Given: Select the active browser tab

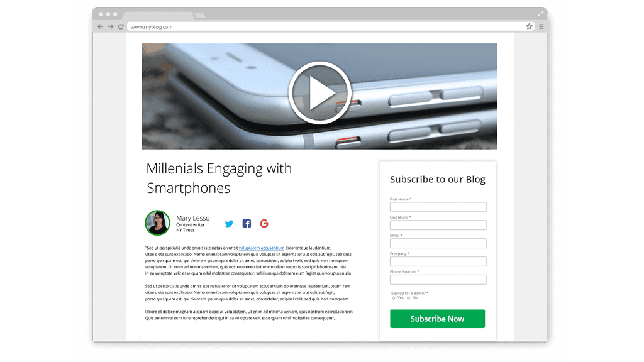Looking at the screenshot, I should point(158,16).
